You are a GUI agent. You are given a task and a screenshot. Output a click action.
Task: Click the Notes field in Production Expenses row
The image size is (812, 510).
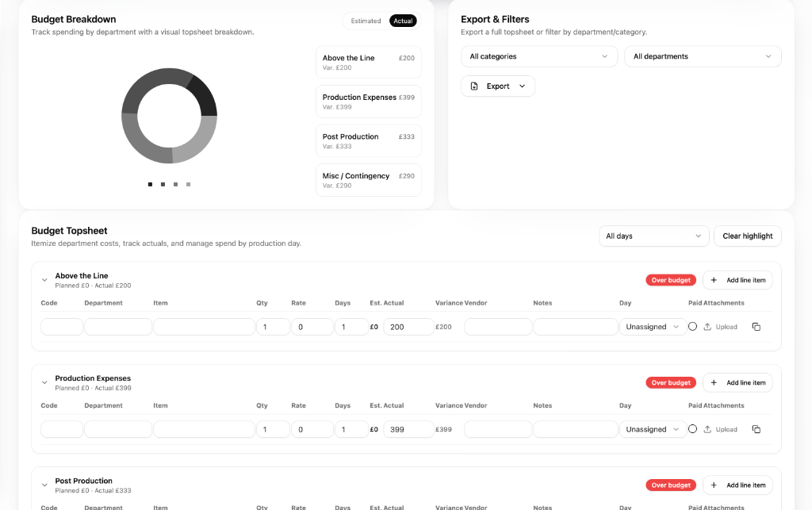pyautogui.click(x=576, y=429)
